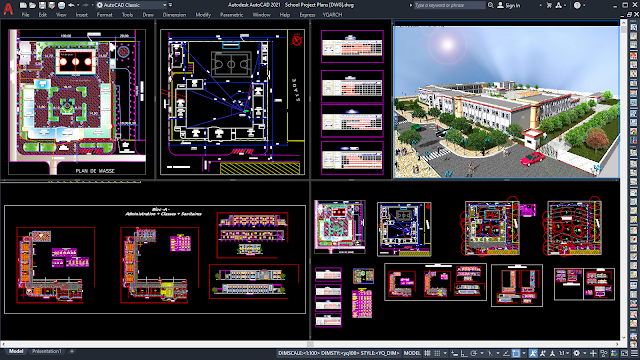Image resolution: width=640 pixels, height=360 pixels.
Task: Click the search magnifier icon
Action: [490, 5]
